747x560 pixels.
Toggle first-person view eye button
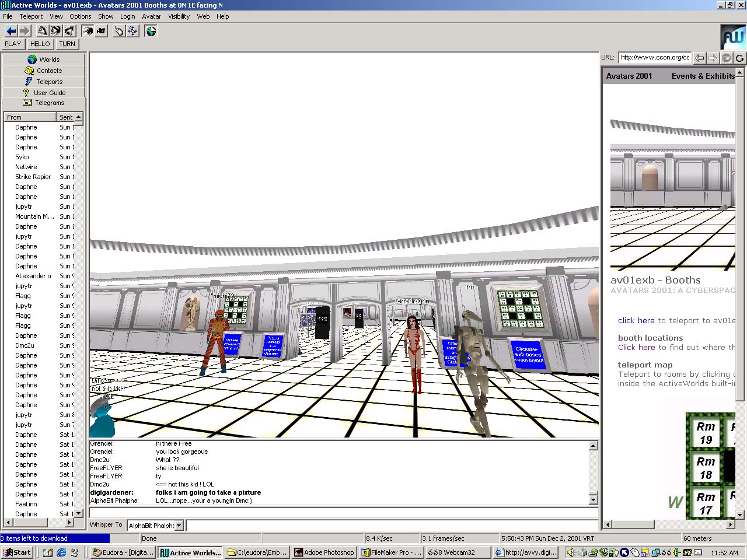pyautogui.click(x=88, y=31)
